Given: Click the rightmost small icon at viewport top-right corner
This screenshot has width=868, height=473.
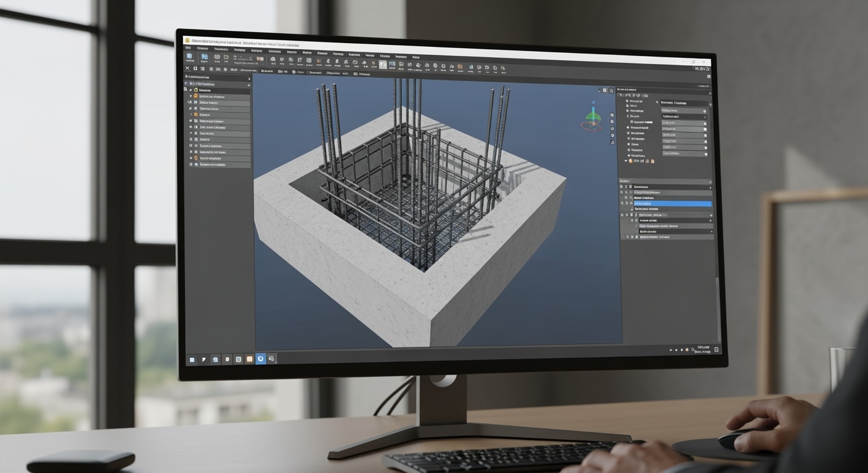Looking at the screenshot, I should click(612, 91).
